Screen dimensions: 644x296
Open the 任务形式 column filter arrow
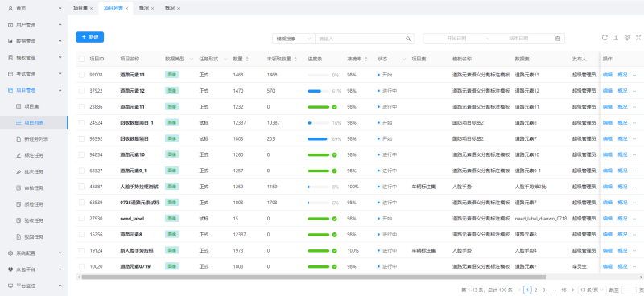pyautogui.click(x=225, y=59)
